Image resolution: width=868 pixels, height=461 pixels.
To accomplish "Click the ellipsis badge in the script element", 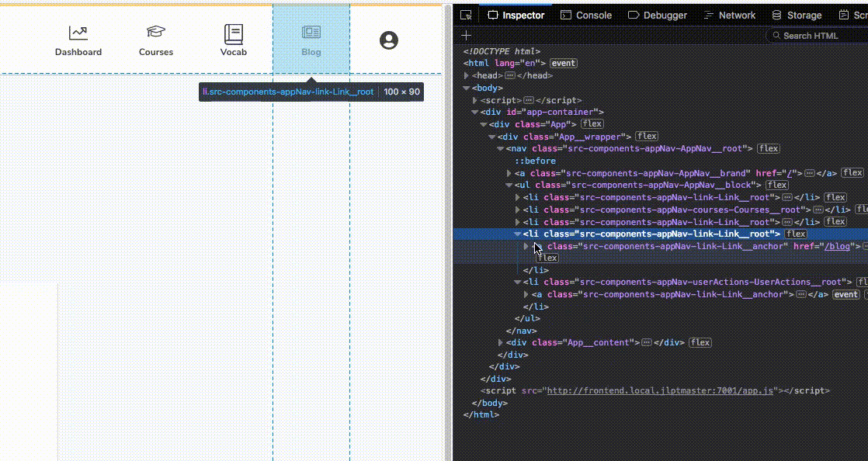I will coord(529,100).
